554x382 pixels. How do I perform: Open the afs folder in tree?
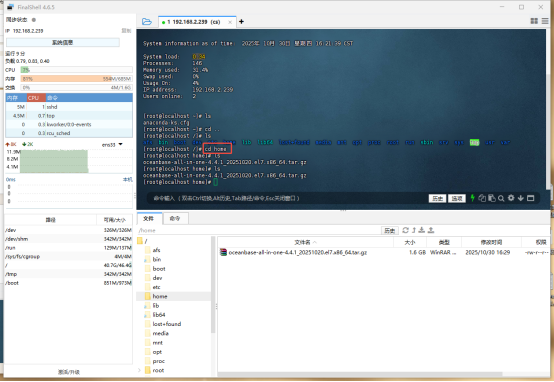(153, 250)
